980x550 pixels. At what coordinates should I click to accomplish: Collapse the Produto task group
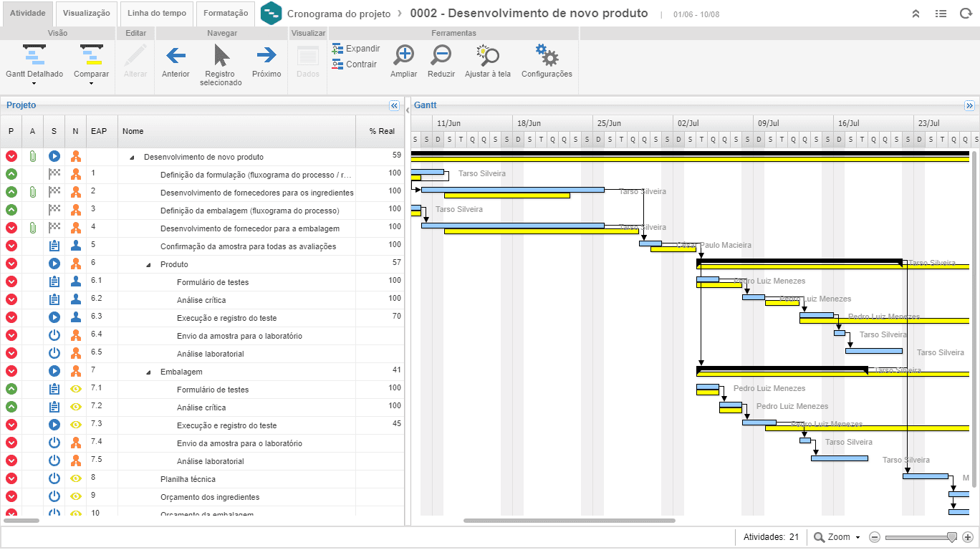[148, 264]
